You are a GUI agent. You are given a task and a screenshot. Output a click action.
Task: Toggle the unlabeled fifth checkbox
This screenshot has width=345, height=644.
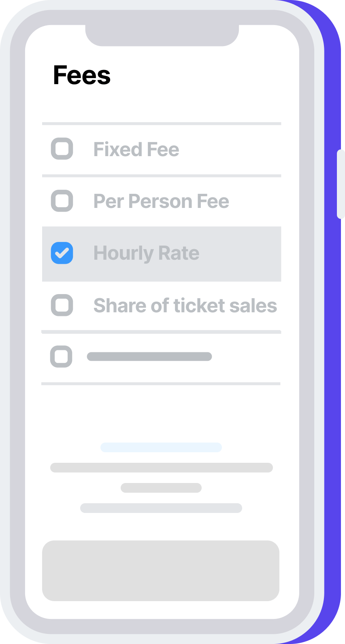click(61, 356)
